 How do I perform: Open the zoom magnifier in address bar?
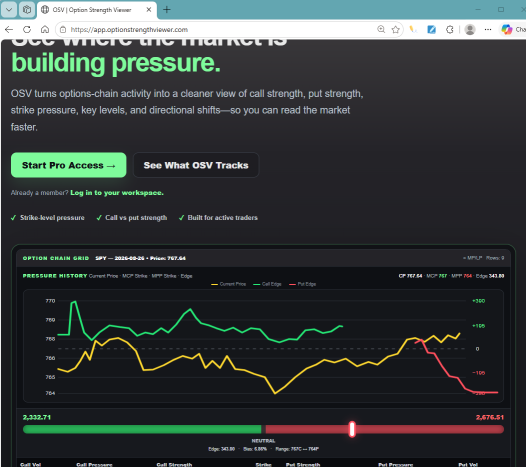(x=381, y=30)
